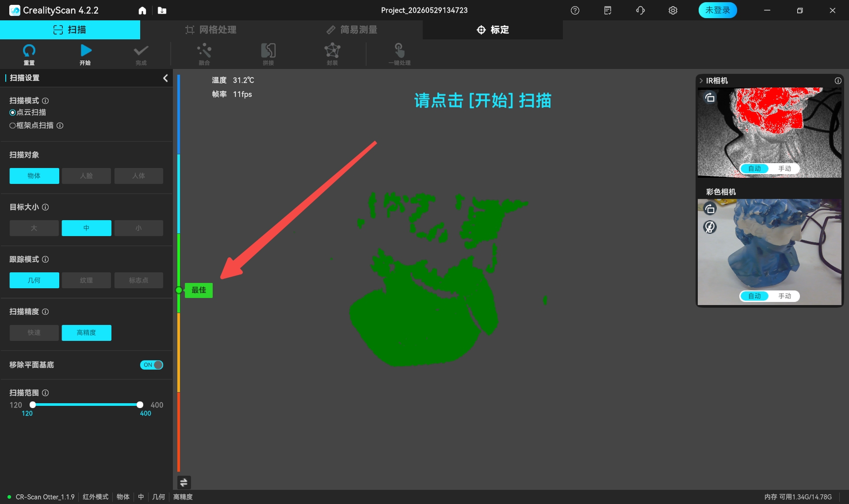Click the 封装 meshing tool
The image size is (849, 504).
pos(332,54)
